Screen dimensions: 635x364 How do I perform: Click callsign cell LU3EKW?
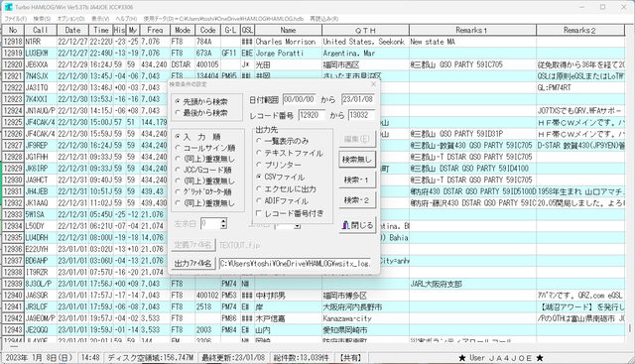pyautogui.click(x=40, y=53)
